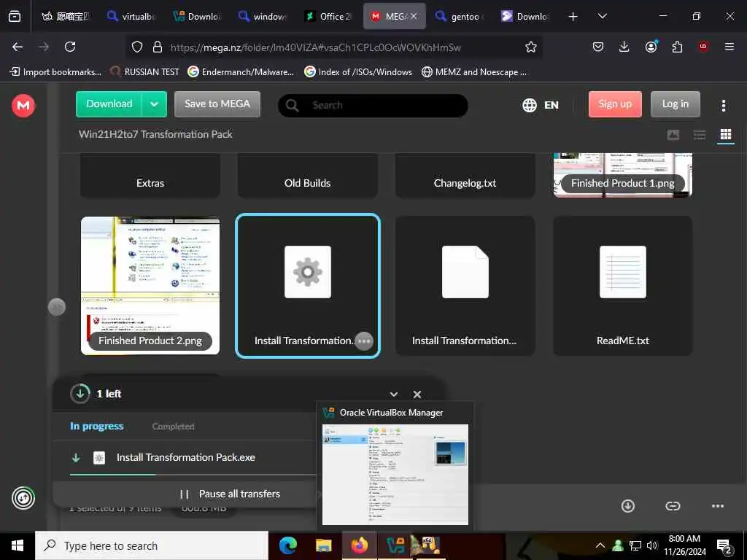Click Oracle VirtualBox Manager preview thumbnail
Viewport: 747px width, 560px height.
coord(395,474)
